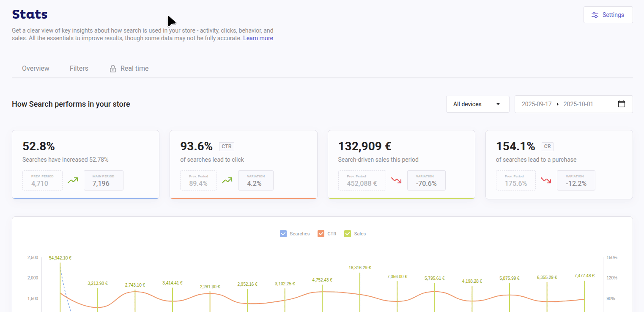Open the Filters tab
Image resolution: width=644 pixels, height=312 pixels.
79,68
